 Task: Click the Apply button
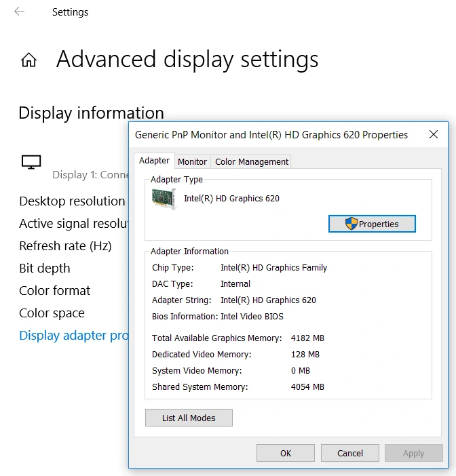414,453
